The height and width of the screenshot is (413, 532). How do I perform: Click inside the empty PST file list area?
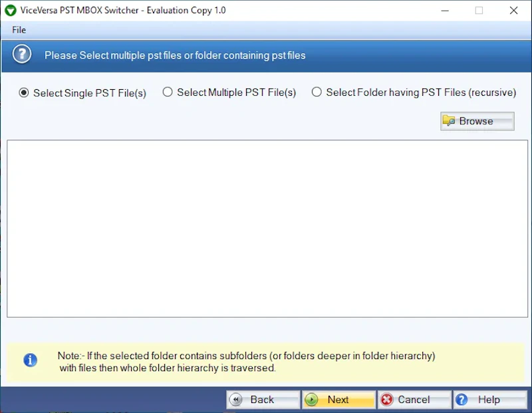coord(267,229)
